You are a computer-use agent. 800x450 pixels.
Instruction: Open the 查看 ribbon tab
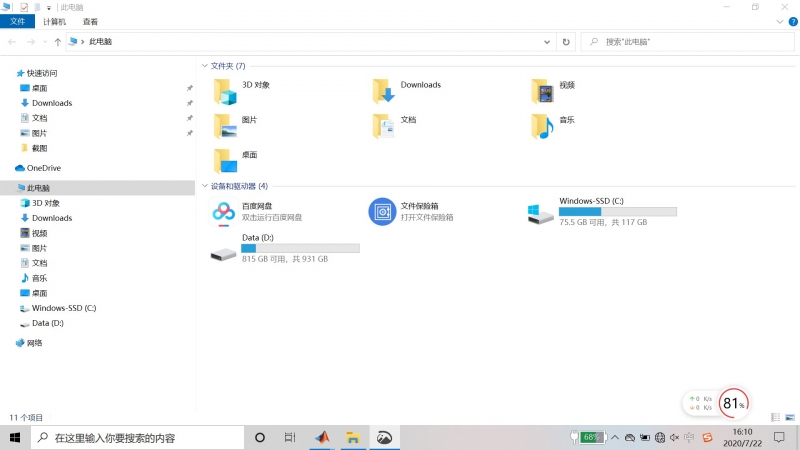[90, 21]
